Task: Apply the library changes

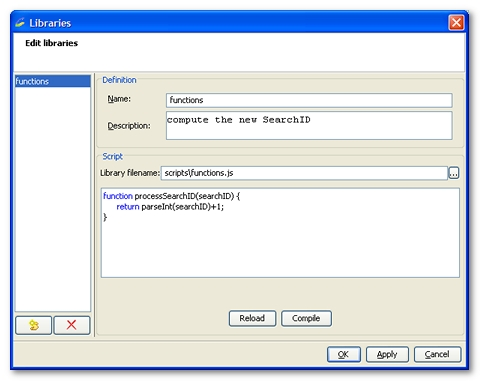Action: [387, 354]
